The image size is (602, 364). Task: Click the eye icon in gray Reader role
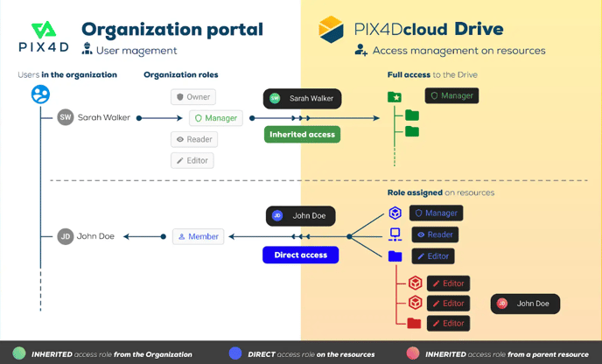179,139
